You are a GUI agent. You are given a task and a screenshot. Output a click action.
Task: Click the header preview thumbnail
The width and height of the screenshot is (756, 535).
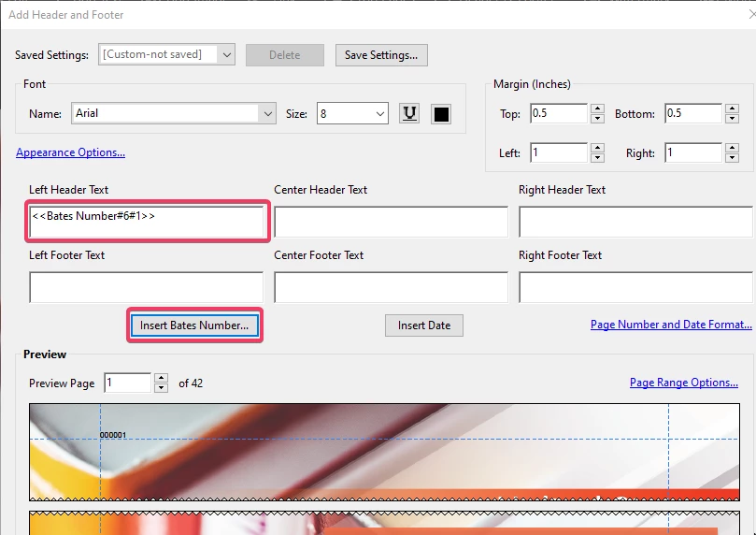(x=384, y=452)
